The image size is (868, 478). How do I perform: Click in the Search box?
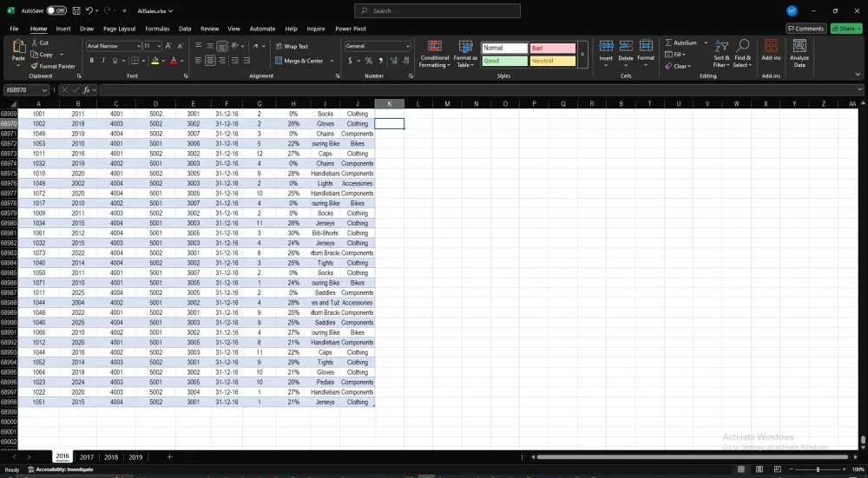437,10
